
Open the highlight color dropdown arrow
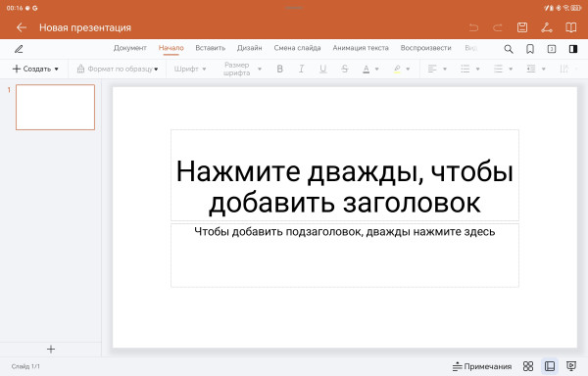[408, 69]
